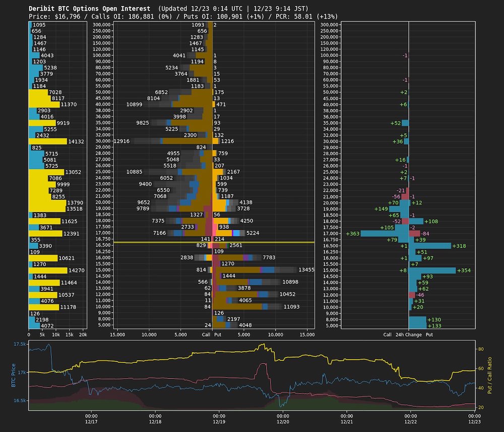Click the '24h Change' axis label
504x432 pixels.
point(408,334)
